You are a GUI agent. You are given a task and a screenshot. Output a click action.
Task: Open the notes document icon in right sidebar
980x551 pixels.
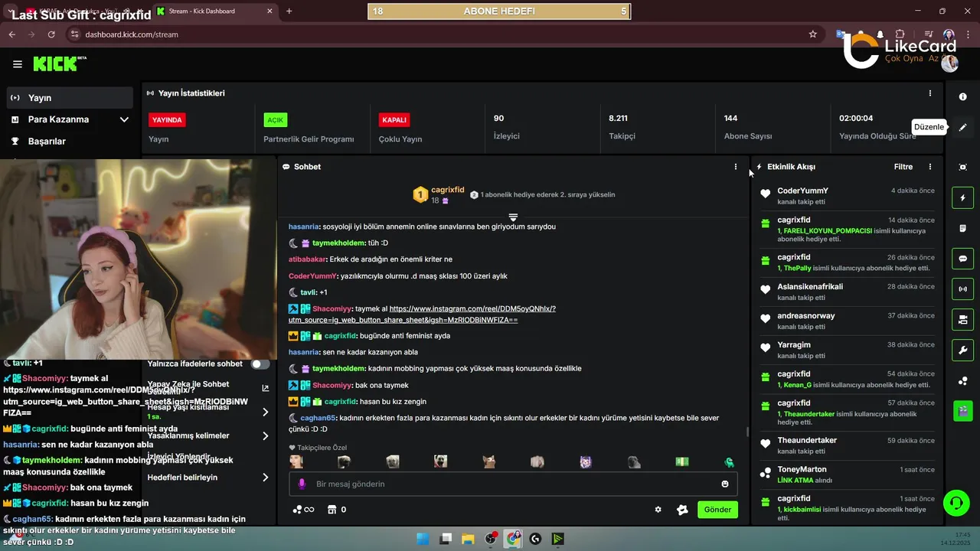963,229
